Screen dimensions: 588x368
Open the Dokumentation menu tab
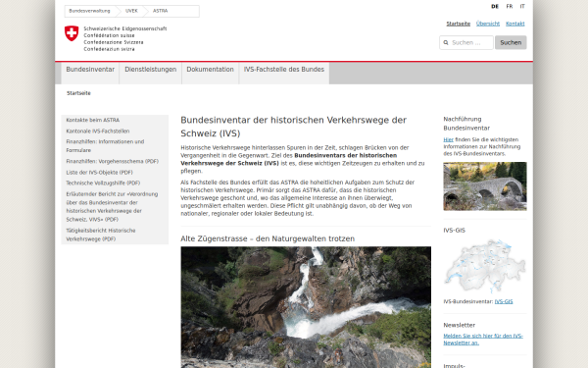pyautogui.click(x=211, y=73)
